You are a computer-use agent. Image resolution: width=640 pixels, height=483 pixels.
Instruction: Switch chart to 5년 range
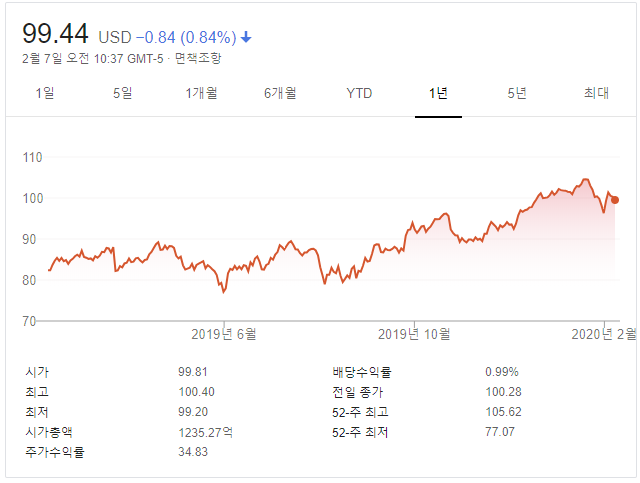517,93
